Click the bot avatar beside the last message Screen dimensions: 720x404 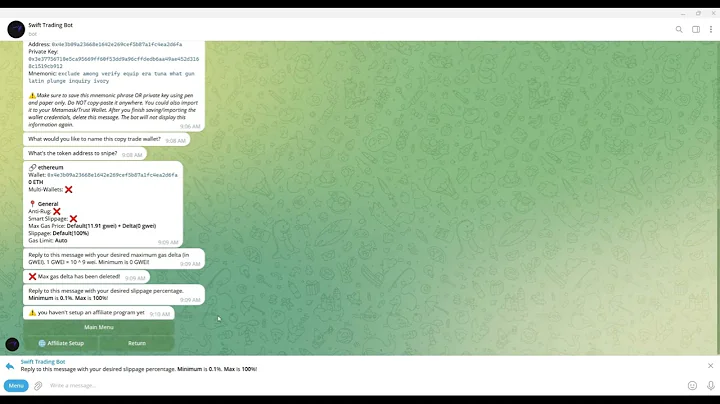12,344
